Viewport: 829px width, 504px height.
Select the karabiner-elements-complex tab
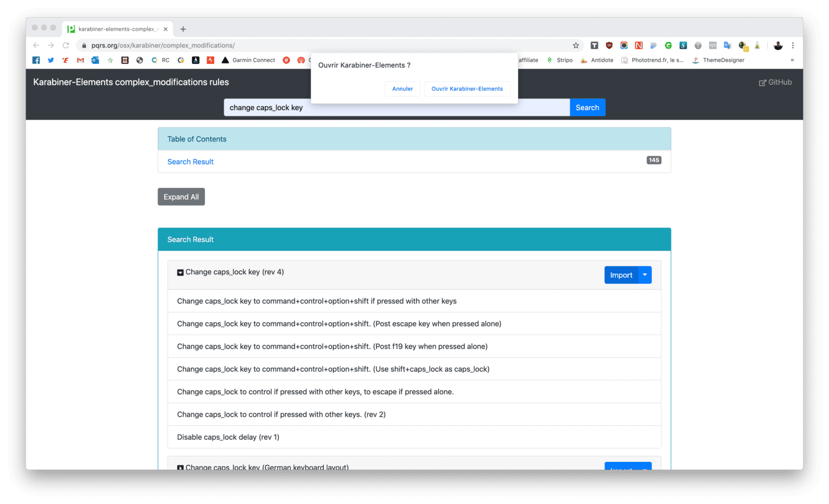point(117,29)
